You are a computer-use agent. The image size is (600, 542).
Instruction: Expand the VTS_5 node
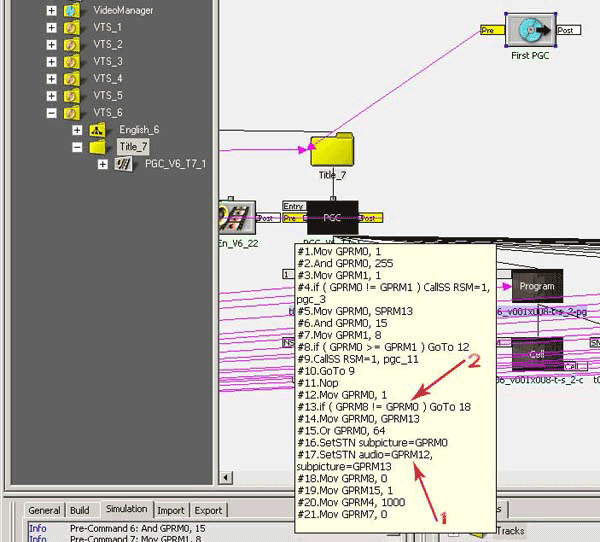[51, 96]
